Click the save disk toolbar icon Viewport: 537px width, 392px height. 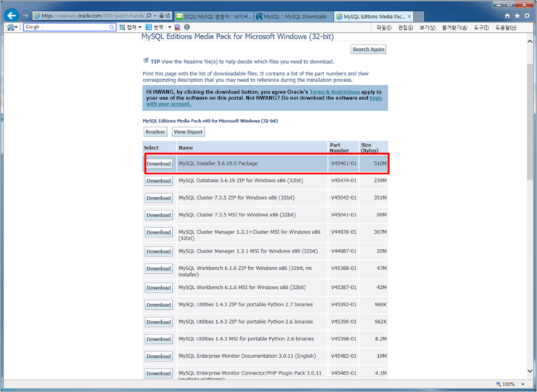(x=177, y=27)
